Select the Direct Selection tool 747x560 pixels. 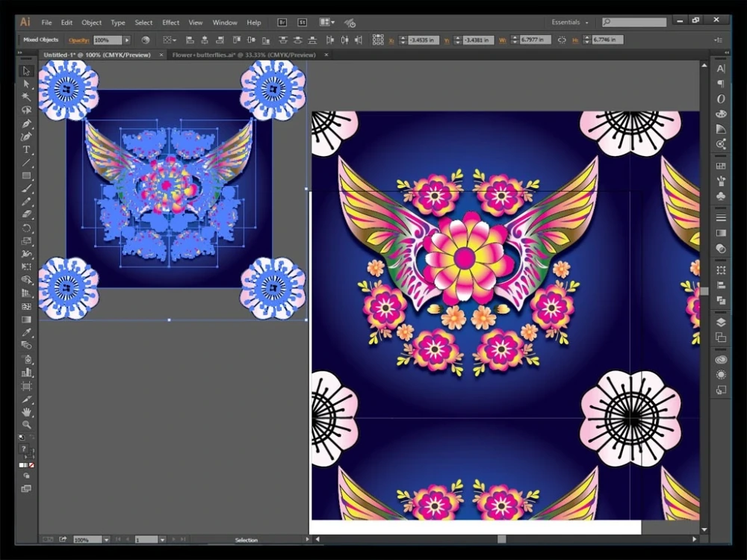[x=26, y=84]
